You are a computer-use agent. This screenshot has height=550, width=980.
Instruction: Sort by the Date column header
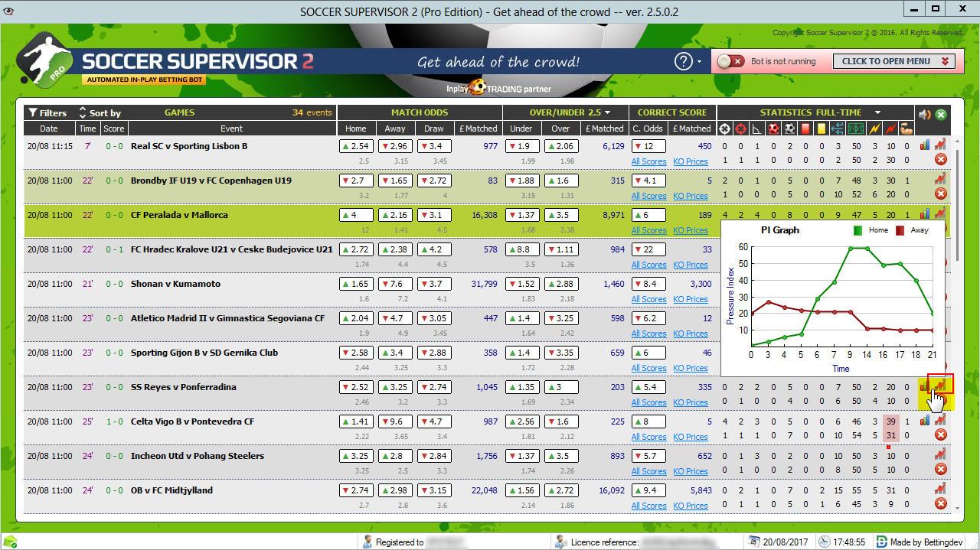pyautogui.click(x=49, y=129)
